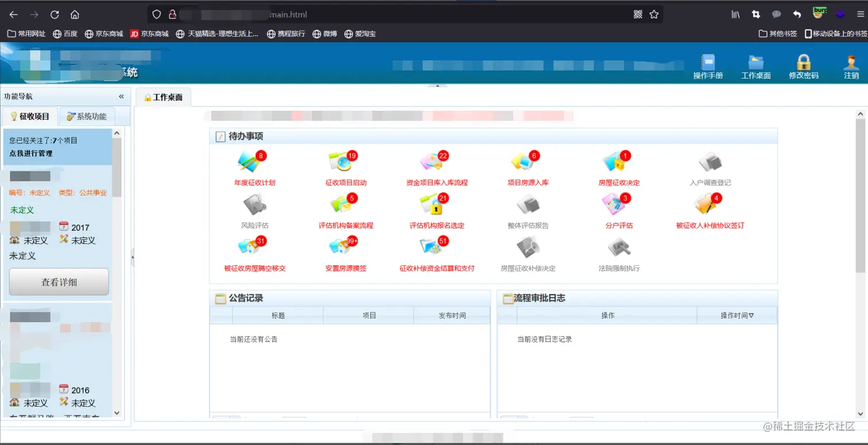The image size is (868, 445).
Task: Open the 风险评估 icon
Action: pyautogui.click(x=254, y=205)
